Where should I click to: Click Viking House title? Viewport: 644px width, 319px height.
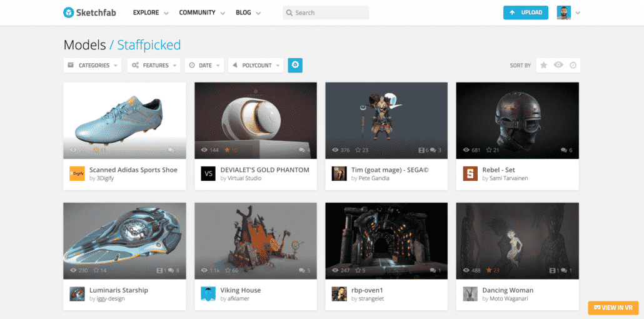pyautogui.click(x=241, y=290)
